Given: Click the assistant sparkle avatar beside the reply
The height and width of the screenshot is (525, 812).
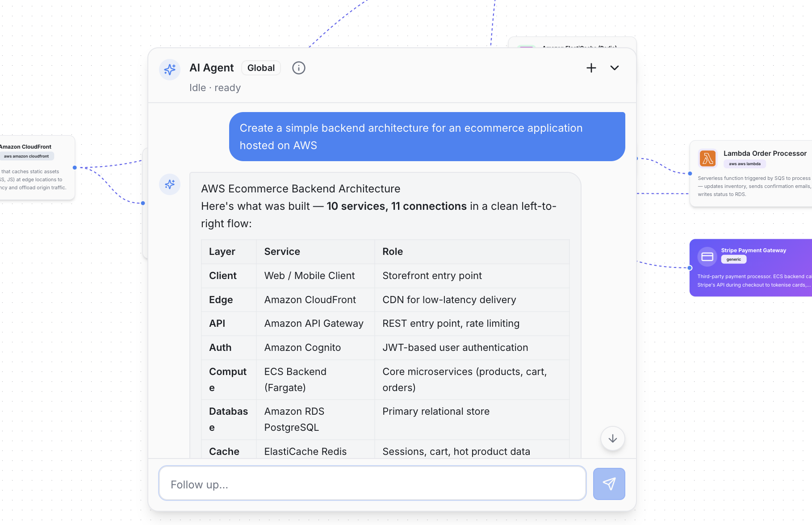Looking at the screenshot, I should tap(170, 184).
